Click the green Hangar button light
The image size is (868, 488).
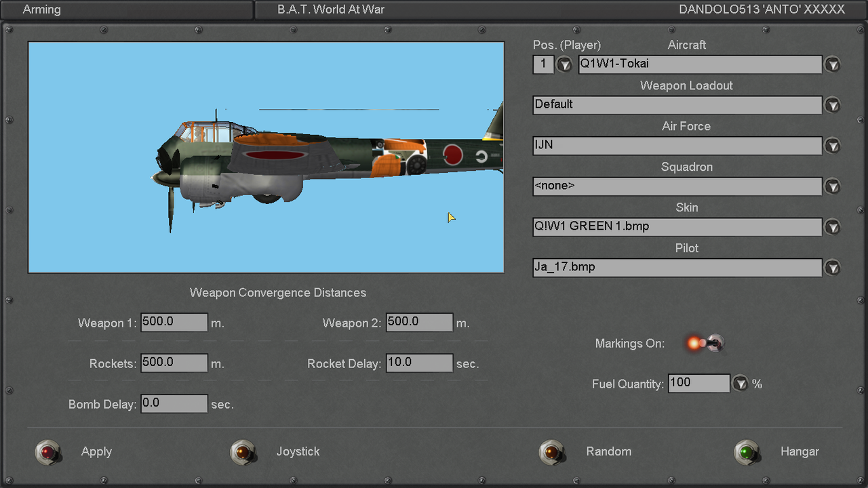(x=747, y=452)
